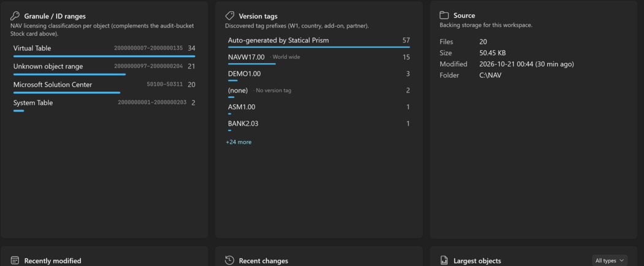Screen dimensions: 644x266
Task: Click the Version tags heading
Action: pyautogui.click(x=258, y=17)
